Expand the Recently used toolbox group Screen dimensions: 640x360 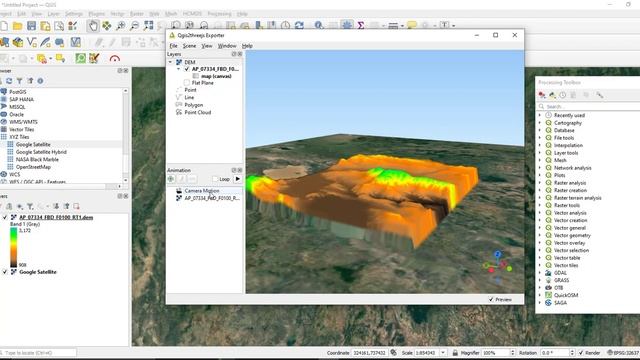pos(540,115)
